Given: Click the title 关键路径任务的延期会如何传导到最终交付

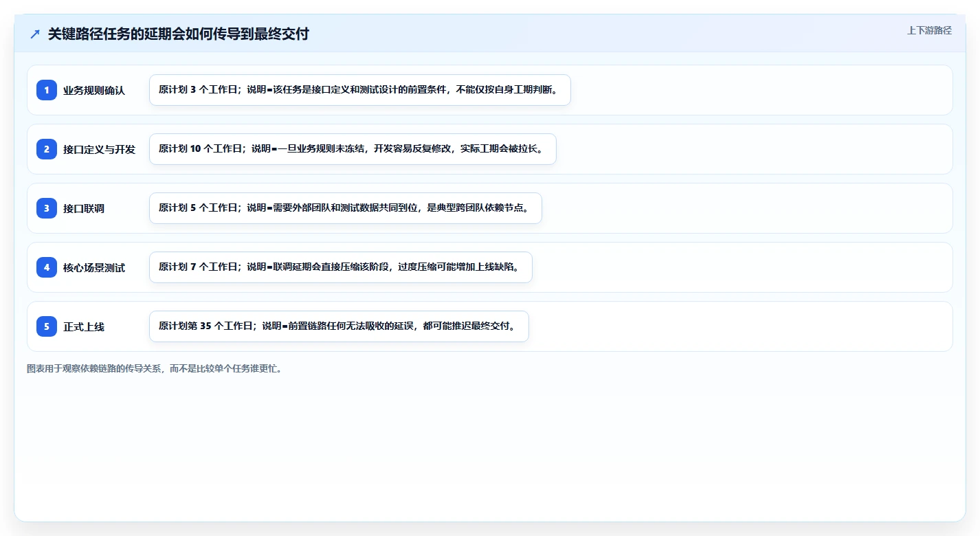Looking at the screenshot, I should [179, 34].
